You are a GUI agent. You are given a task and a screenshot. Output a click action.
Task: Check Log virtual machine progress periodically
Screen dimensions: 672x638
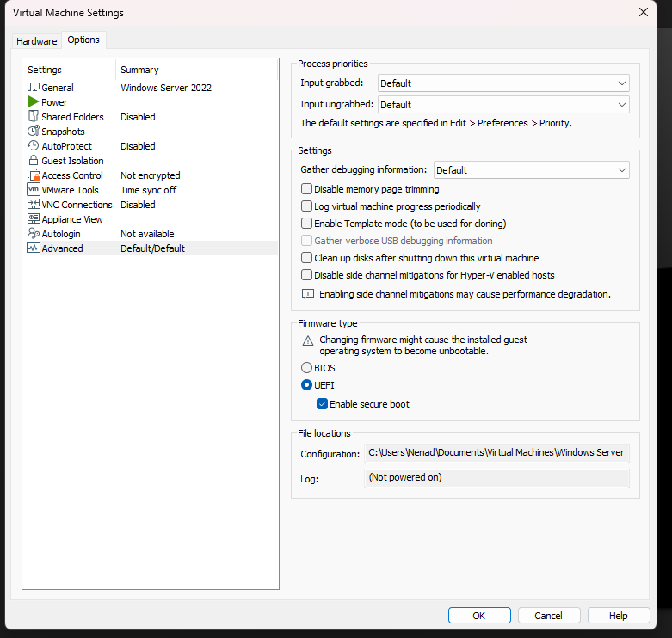point(306,206)
